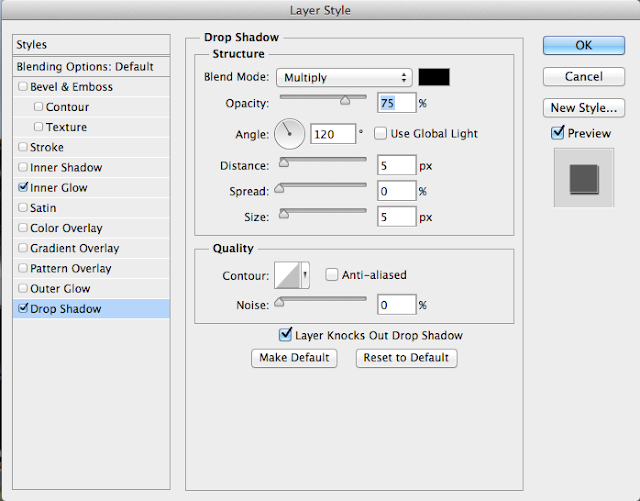The height and width of the screenshot is (501, 640).
Task: Enable the Gradient Overlay checkbox
Action: pyautogui.click(x=23, y=248)
